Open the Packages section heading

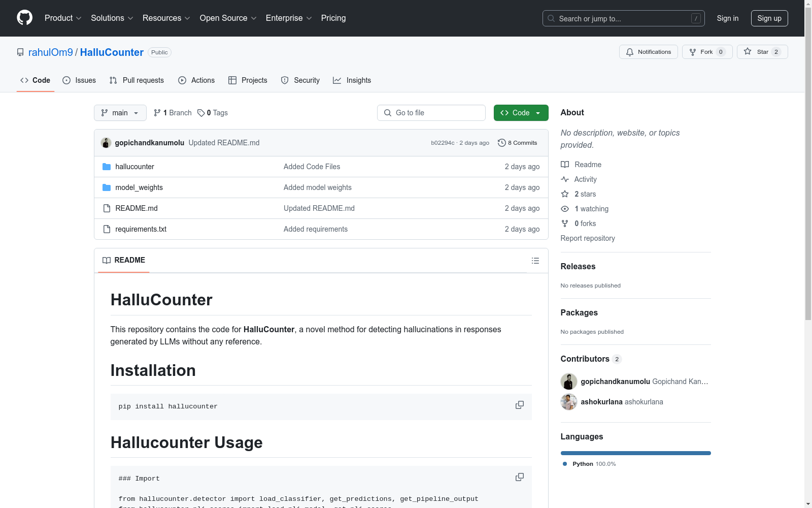pyautogui.click(x=579, y=312)
